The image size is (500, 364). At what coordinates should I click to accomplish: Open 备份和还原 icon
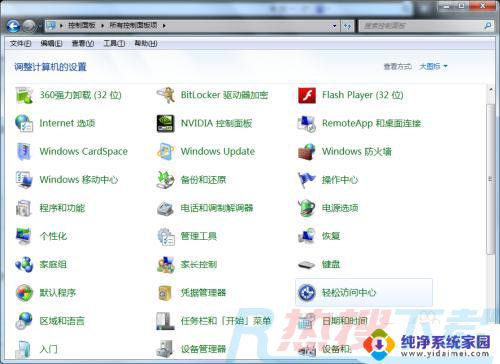166,180
